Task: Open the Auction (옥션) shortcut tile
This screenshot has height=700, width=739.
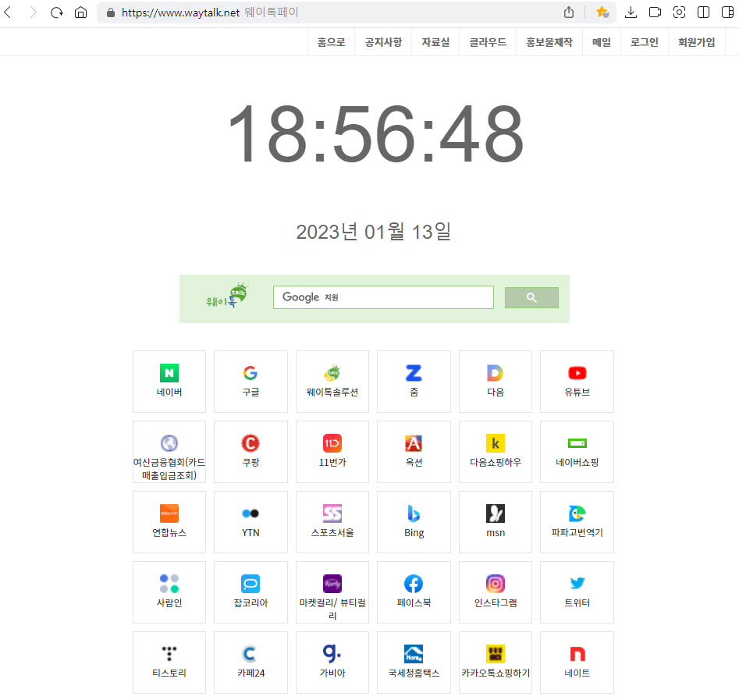Action: [414, 452]
